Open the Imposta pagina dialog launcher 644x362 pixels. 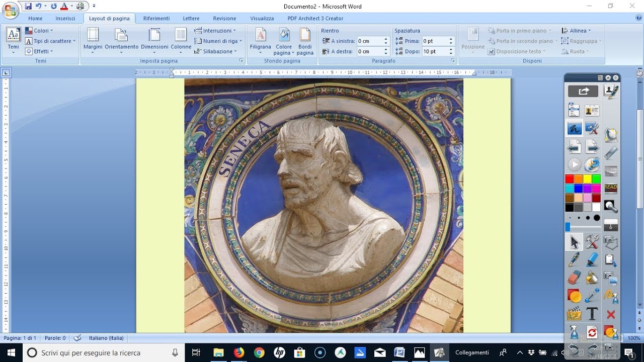[241, 60]
